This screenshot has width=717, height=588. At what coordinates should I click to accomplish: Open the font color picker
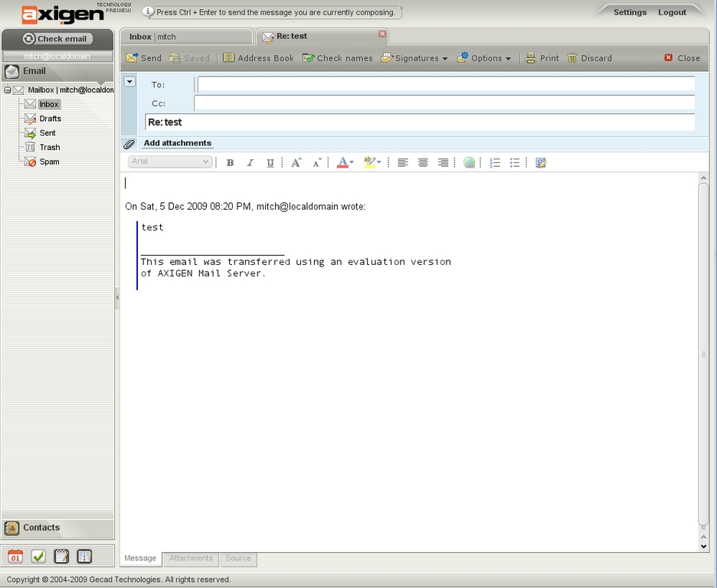pyautogui.click(x=345, y=162)
